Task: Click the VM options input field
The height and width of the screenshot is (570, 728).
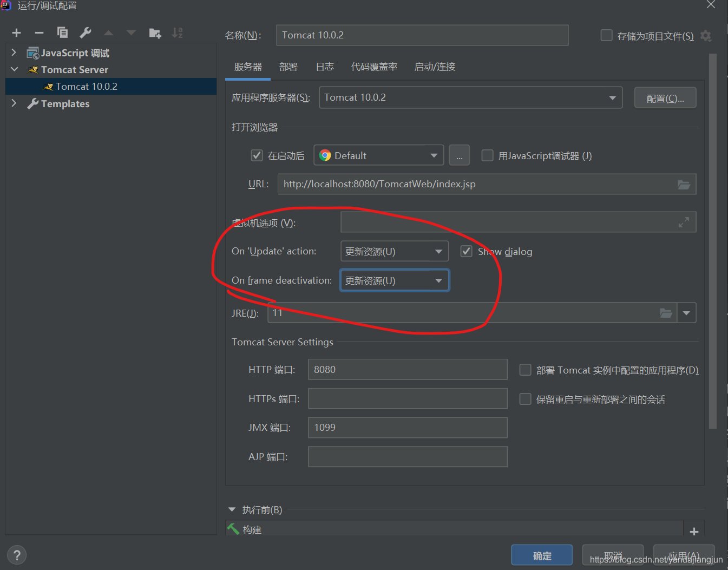Action: (x=518, y=222)
